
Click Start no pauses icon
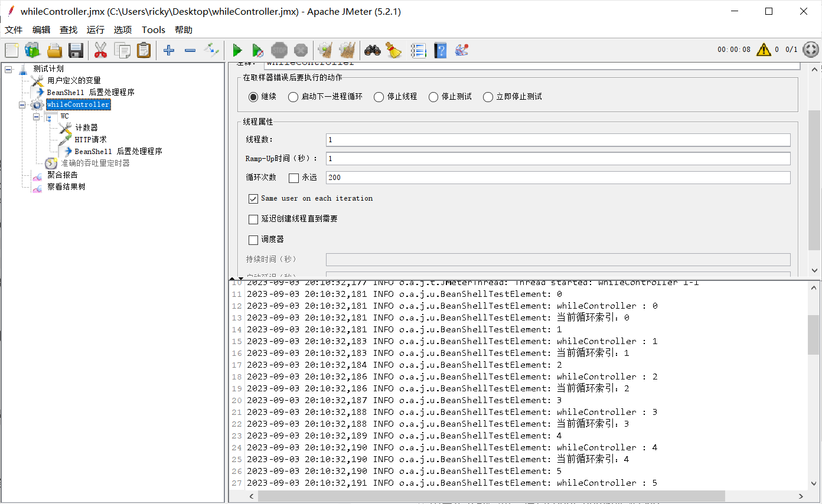(x=258, y=50)
